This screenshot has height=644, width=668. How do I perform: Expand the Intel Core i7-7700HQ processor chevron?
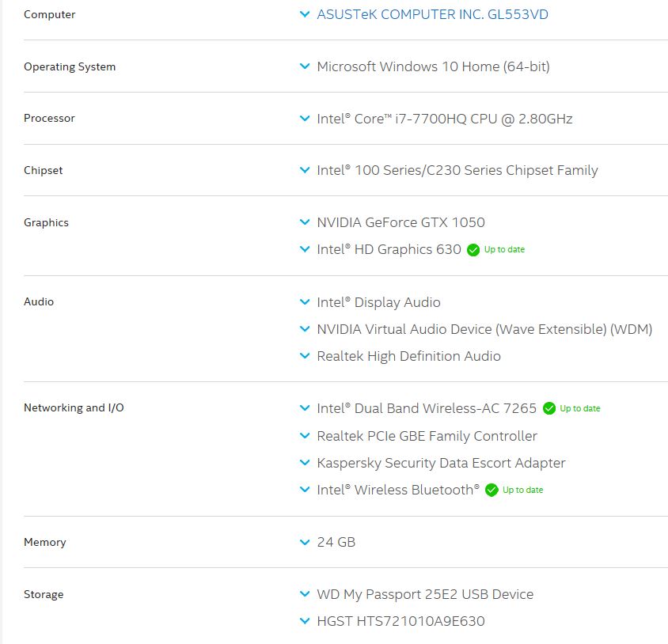[305, 119]
